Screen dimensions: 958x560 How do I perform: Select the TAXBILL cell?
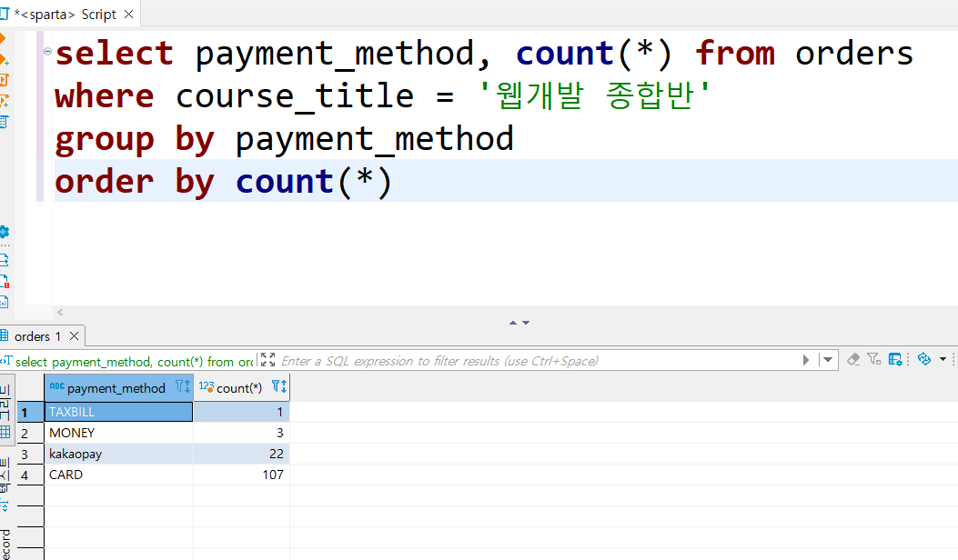coord(118,412)
